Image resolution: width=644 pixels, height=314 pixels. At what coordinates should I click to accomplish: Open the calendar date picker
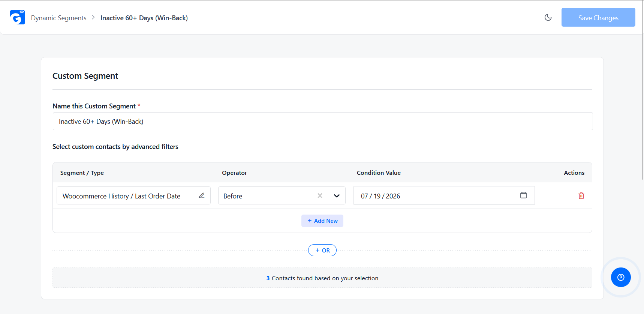[523, 195]
